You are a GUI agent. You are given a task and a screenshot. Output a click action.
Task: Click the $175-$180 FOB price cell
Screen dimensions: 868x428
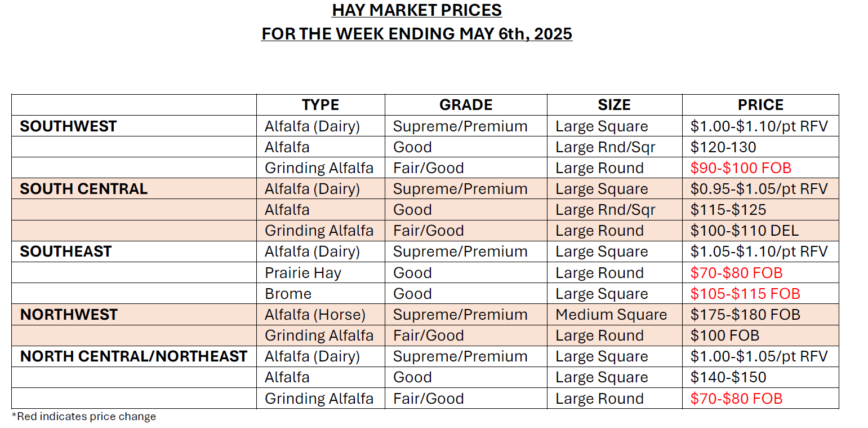(x=745, y=315)
